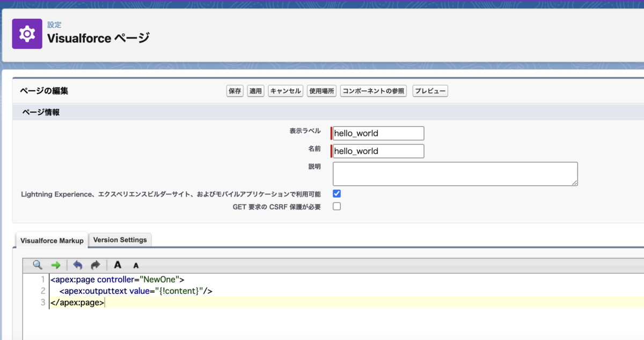Enable GET 要求の CSRF 保護が必要 checkbox
Viewport: 644px width, 340px height.
coord(337,206)
